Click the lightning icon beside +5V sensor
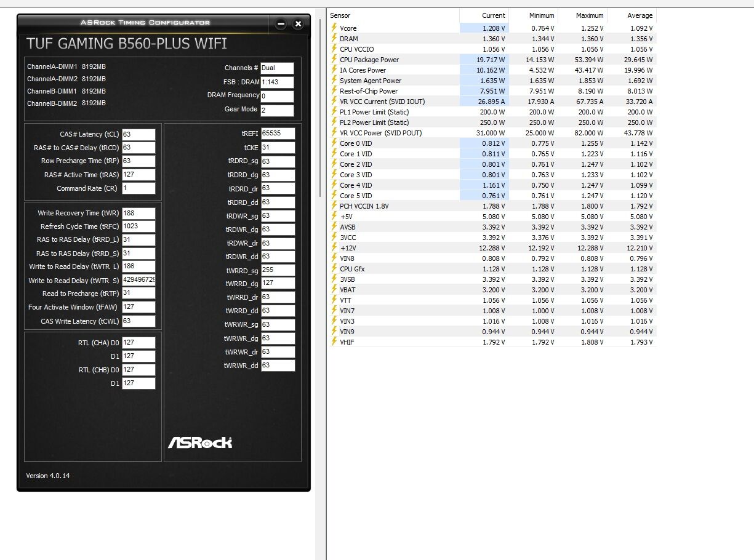754x560 pixels. 334,217
